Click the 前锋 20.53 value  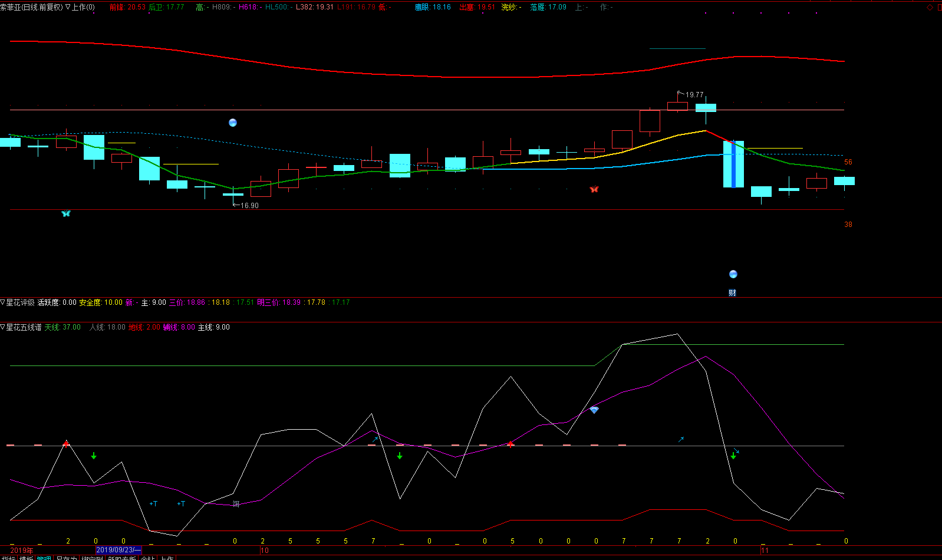(127, 7)
